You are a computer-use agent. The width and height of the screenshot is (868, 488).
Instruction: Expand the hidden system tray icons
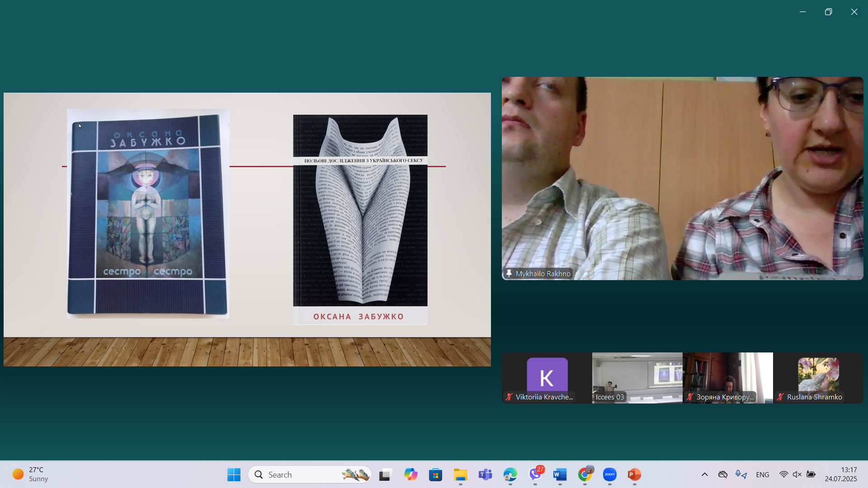click(x=704, y=474)
